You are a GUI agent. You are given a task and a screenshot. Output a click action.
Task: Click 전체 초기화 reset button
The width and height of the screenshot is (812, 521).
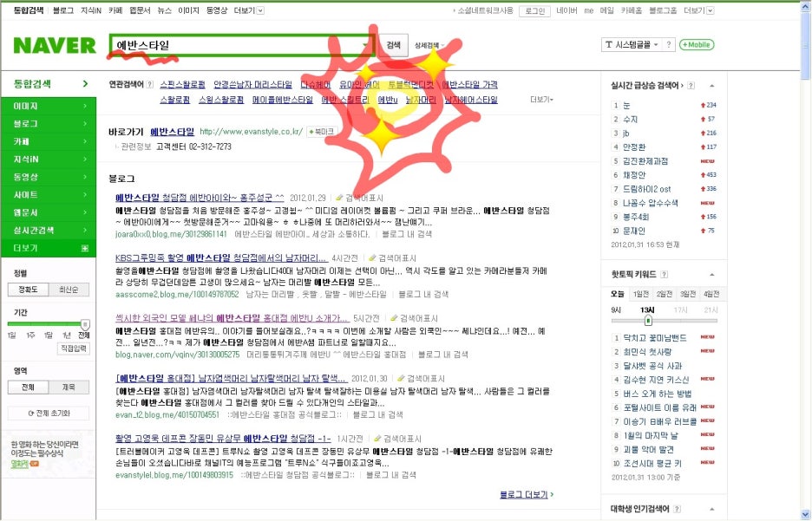(x=49, y=414)
